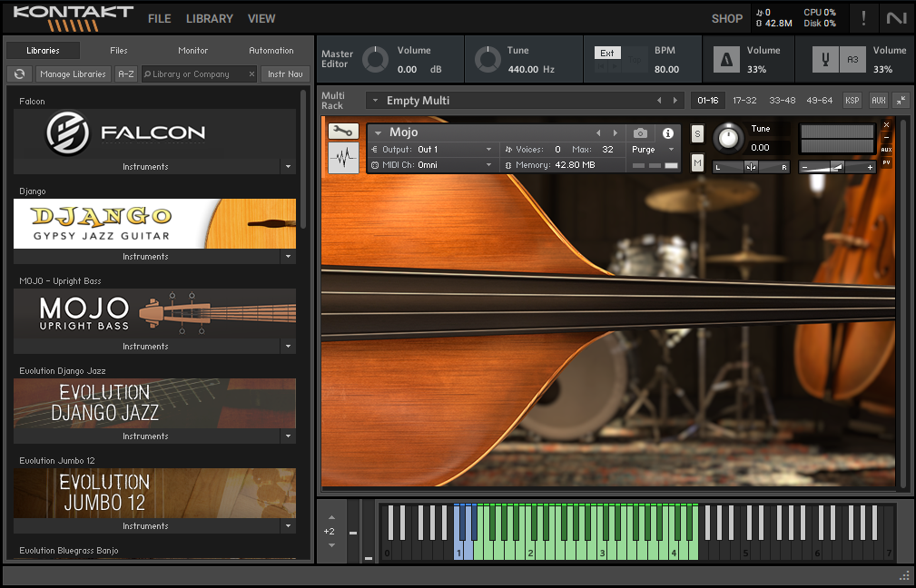Open the Output Out 1 dropdown
This screenshot has height=588, width=916.
point(489,150)
